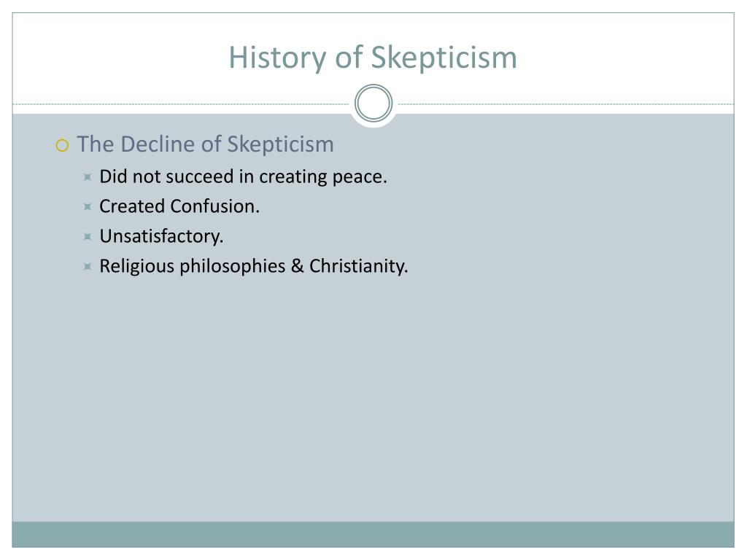Click the line 'Did not succeed in creating peace.'
This screenshot has width=747, height=560.
tap(243, 176)
